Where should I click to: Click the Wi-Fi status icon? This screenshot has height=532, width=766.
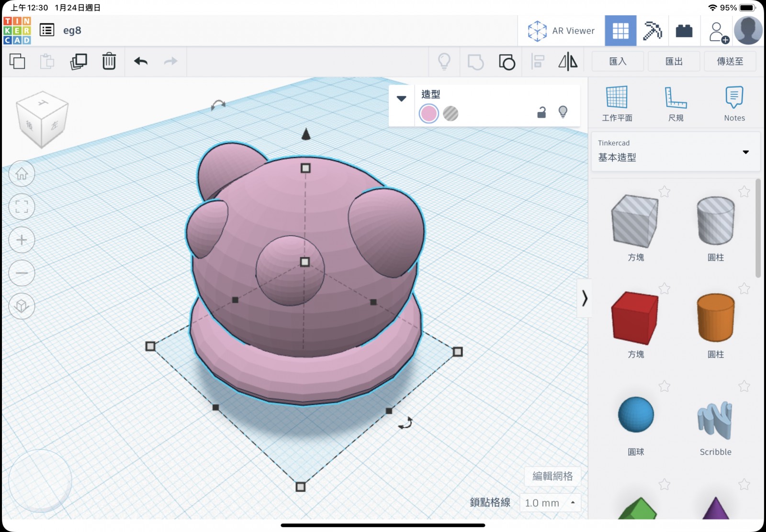pyautogui.click(x=713, y=8)
